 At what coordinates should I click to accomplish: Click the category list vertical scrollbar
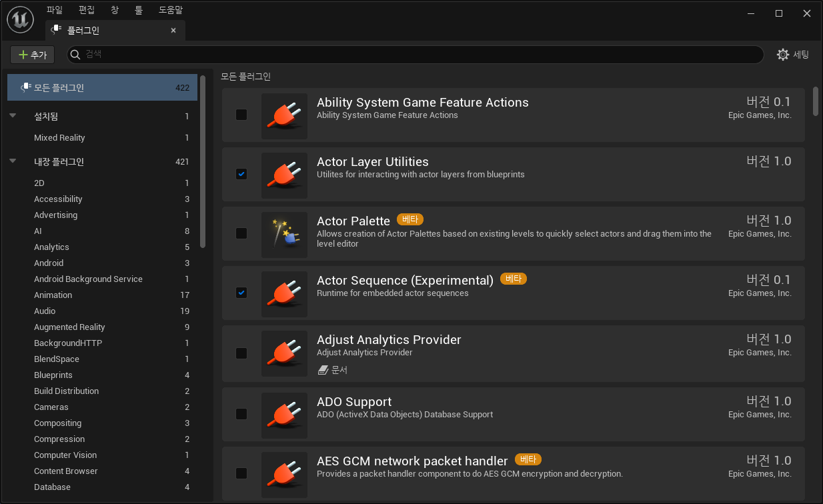(203, 161)
